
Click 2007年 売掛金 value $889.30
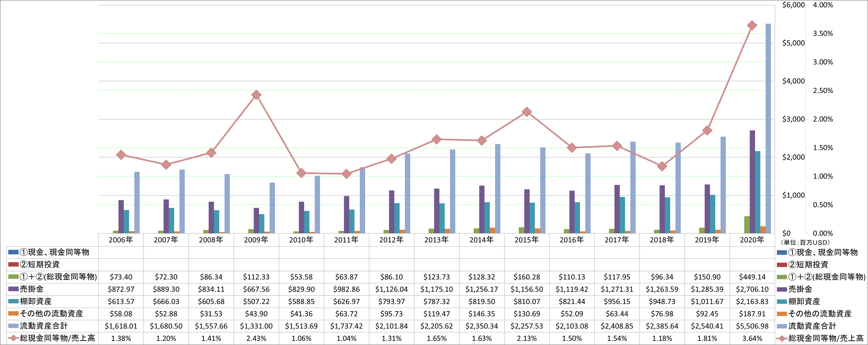click(x=166, y=289)
